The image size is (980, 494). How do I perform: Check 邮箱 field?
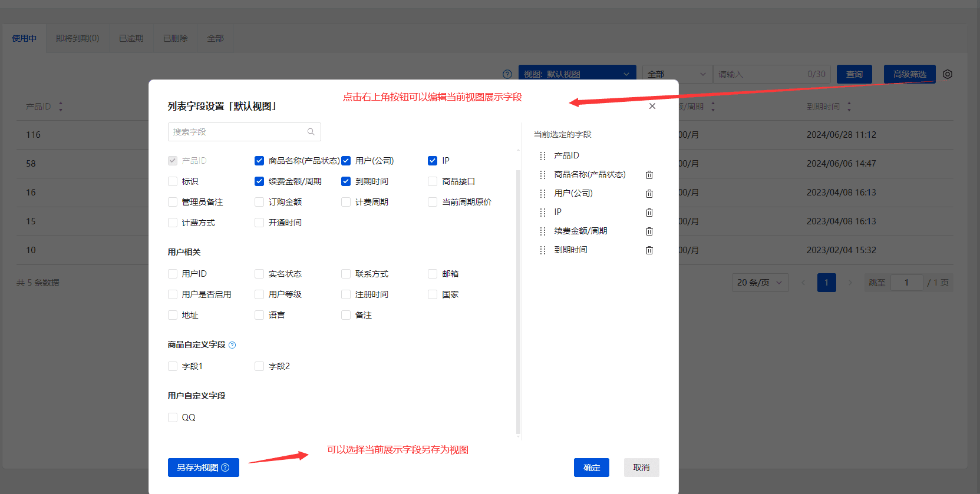[433, 274]
